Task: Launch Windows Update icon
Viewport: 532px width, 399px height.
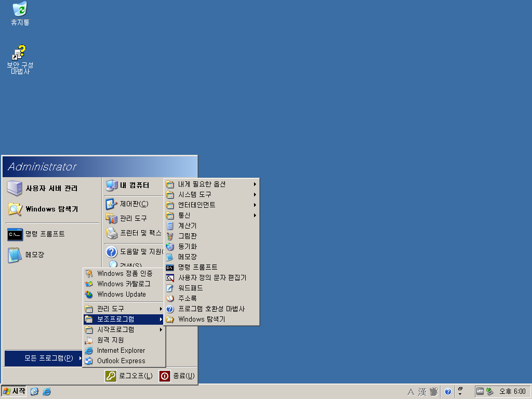Action: (89, 295)
